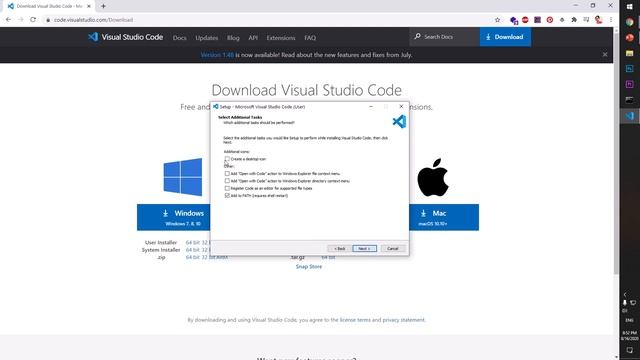Click the purple square extension icon
Screen dimensions: 640x360
(538, 20)
